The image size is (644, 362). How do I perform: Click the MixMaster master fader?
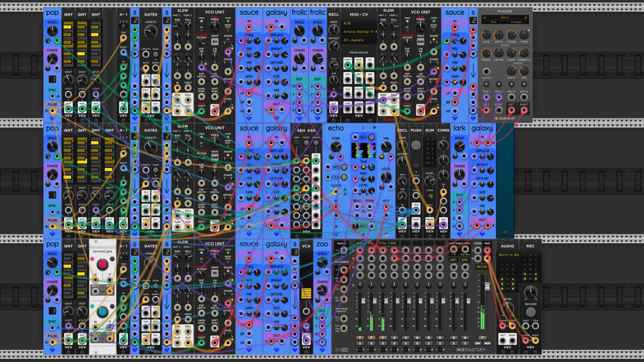tap(487, 286)
